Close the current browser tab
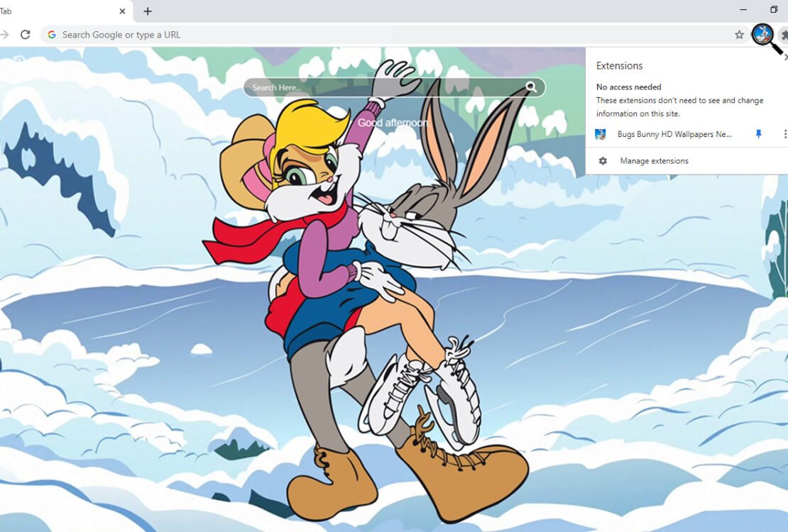Screen dimensions: 788x532 click(122, 11)
